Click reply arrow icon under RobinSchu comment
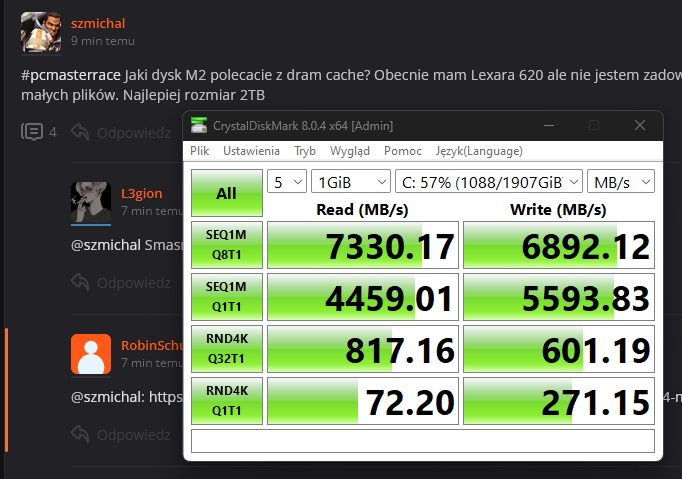682x479 pixels. point(80,434)
